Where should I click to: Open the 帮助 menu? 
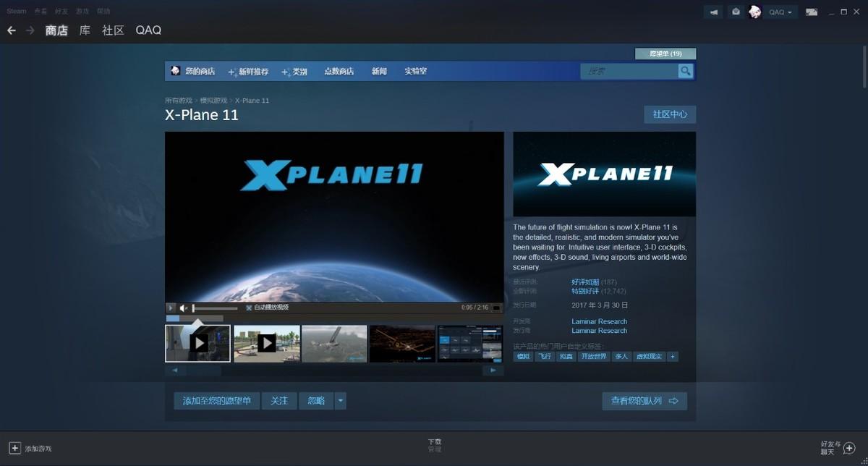(103, 12)
